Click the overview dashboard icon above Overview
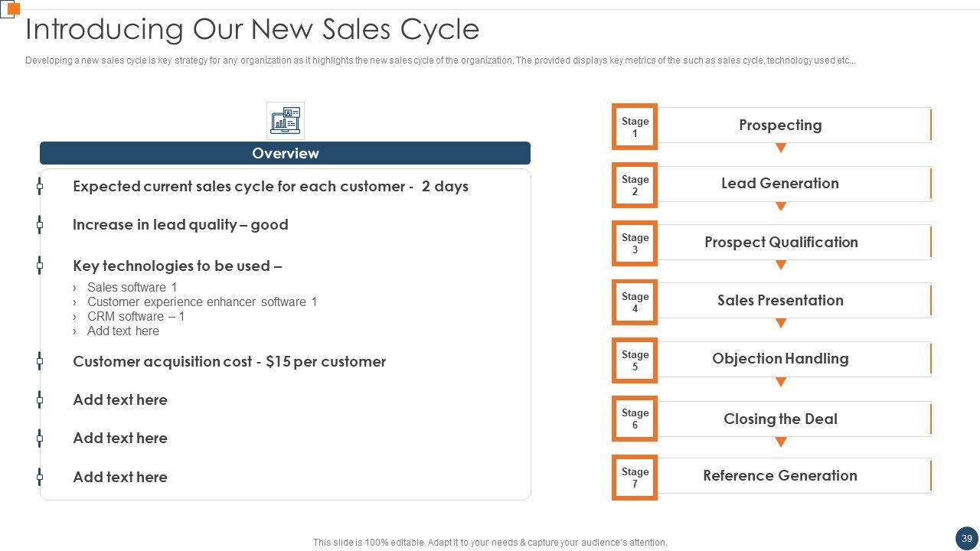Image resolution: width=980 pixels, height=551 pixels. pyautogui.click(x=286, y=121)
